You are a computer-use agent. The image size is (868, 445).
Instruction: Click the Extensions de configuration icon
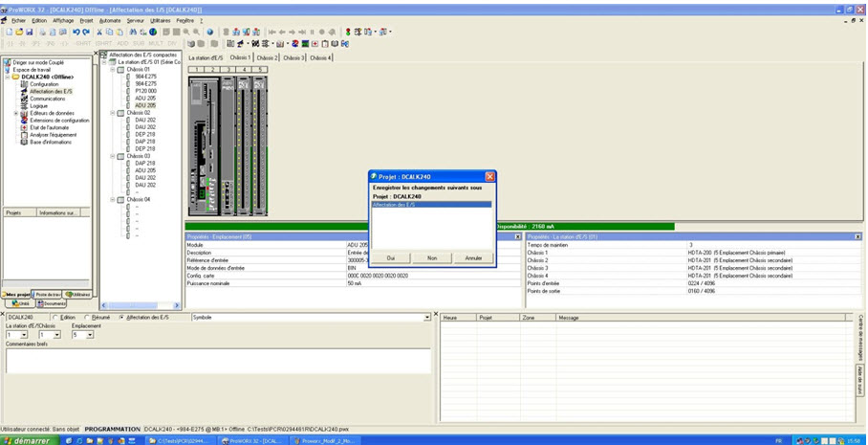pyautogui.click(x=24, y=121)
